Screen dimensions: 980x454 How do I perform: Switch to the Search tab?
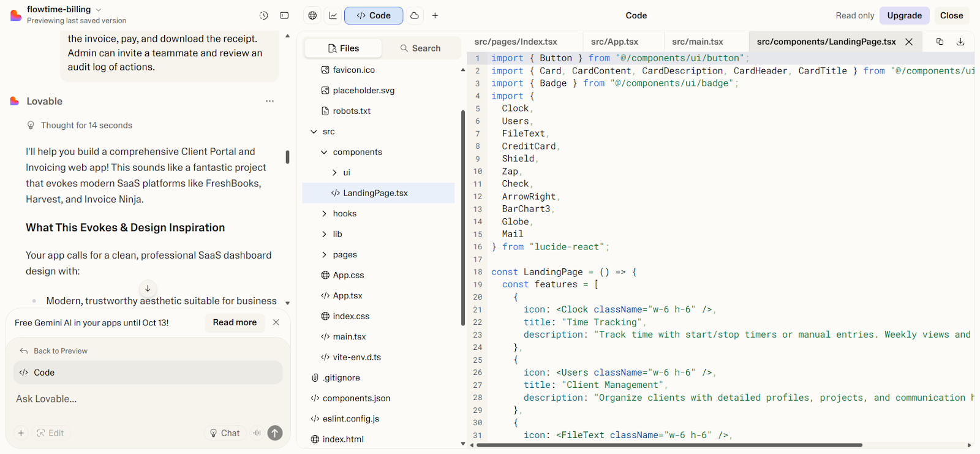[x=420, y=48]
